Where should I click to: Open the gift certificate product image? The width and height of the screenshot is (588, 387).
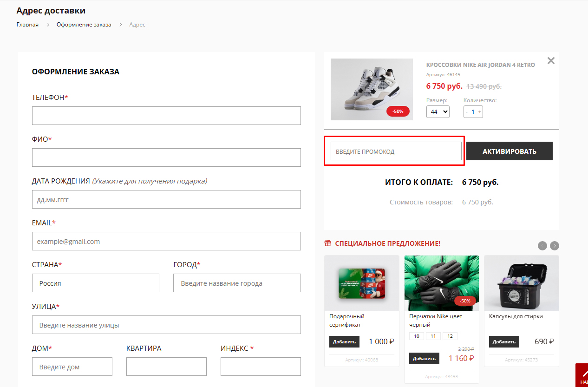pos(361,283)
